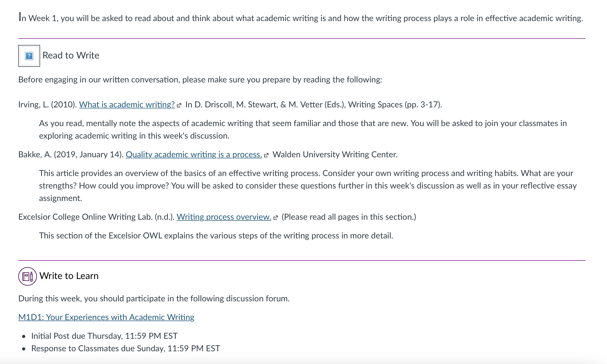
Task: Click external link icon after What is academic writing
Action: pos(179,105)
